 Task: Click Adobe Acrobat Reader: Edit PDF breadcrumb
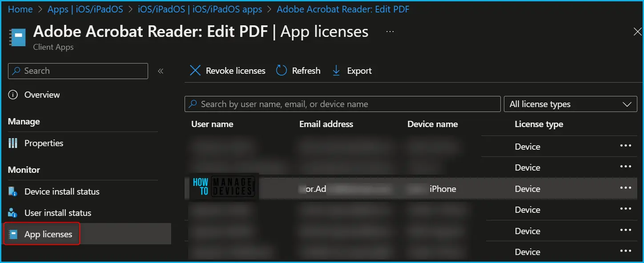tap(343, 9)
